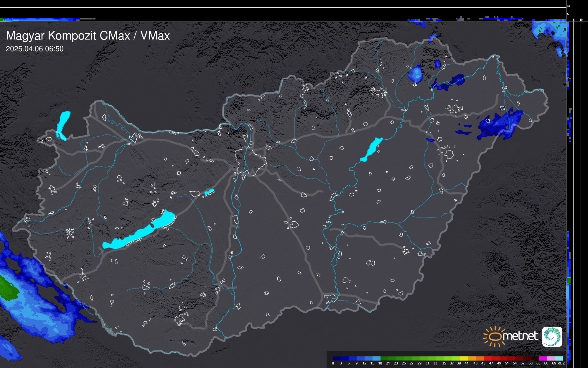Image resolution: width=588 pixels, height=368 pixels.
Task: Click the Budapest city outline
Action: click(251, 161)
